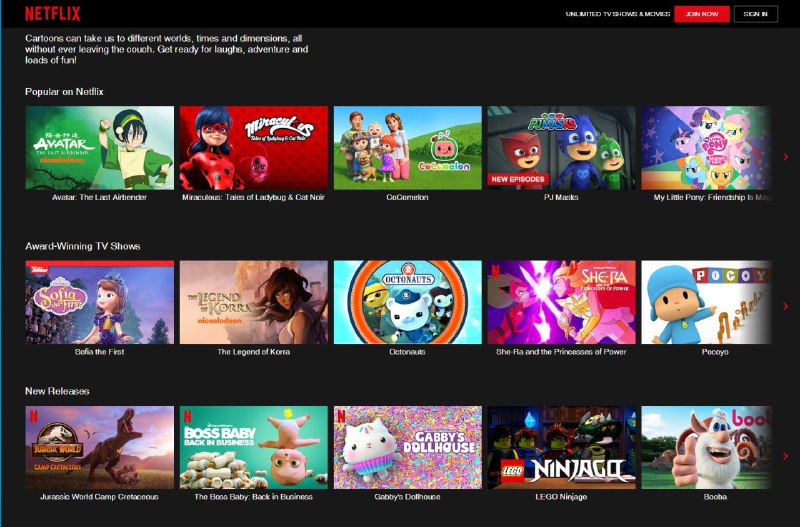Viewport: 800px width, 527px height.
Task: Open the CoComelon thumbnail
Action: point(408,148)
